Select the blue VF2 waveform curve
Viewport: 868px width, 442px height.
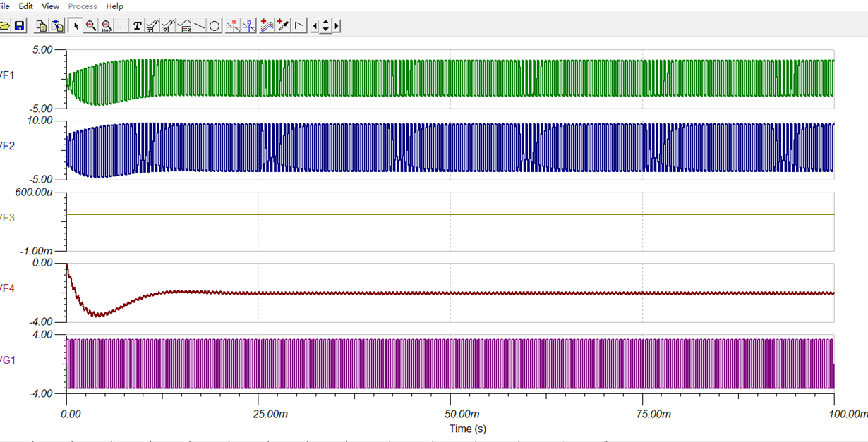pos(452,148)
